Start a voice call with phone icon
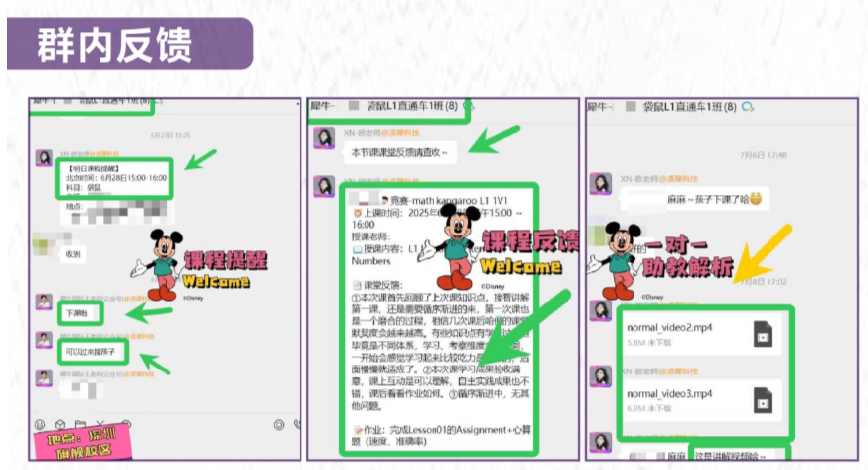 298,424
